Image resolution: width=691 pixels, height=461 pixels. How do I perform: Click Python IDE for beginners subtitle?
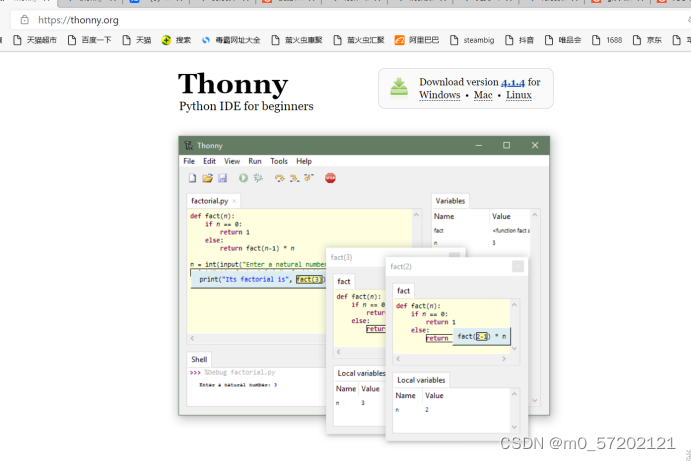246,106
